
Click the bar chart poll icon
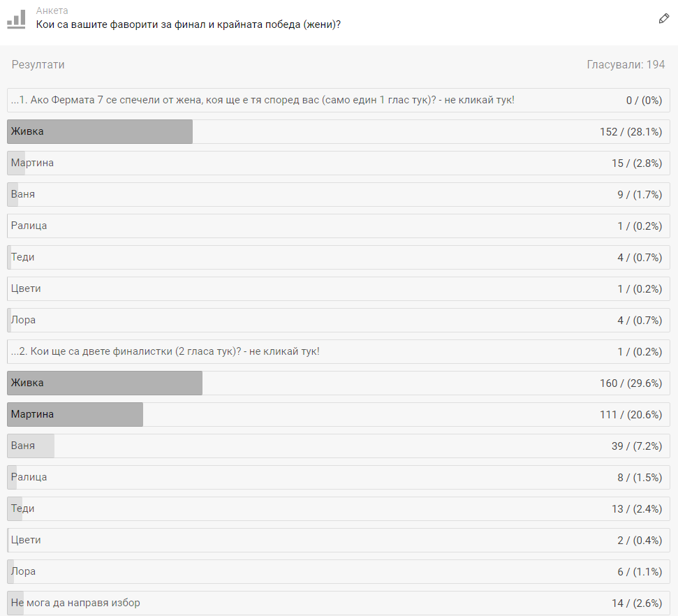click(x=17, y=19)
